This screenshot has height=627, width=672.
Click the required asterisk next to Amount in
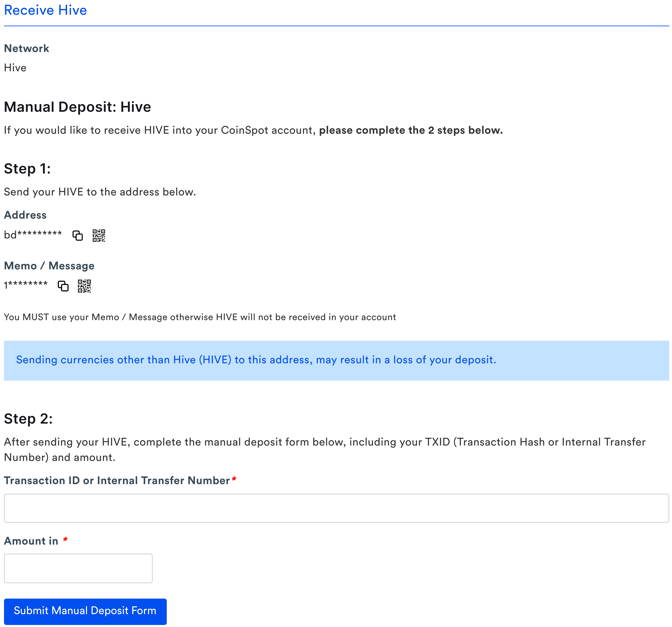[x=65, y=540]
